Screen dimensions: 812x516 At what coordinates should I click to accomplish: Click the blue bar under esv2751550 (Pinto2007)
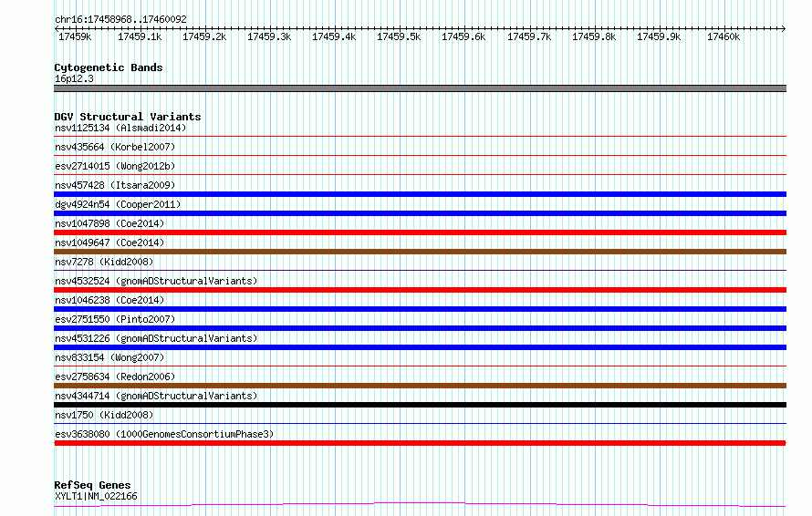pos(420,328)
